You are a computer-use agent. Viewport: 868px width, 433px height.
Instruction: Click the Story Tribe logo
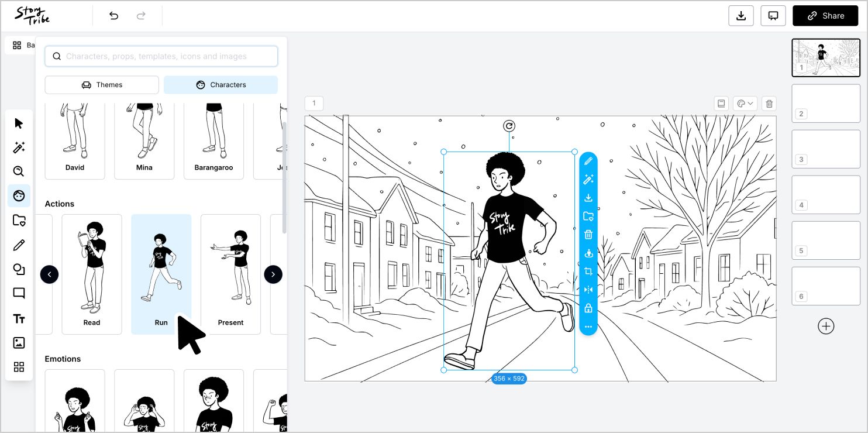tap(32, 16)
